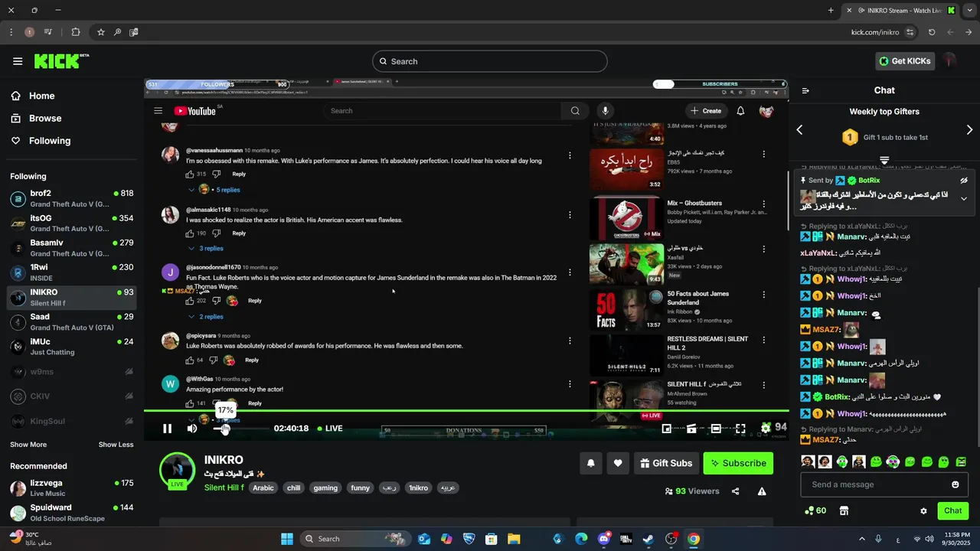
Task: Select the 1nikro tag
Action: pos(419,487)
